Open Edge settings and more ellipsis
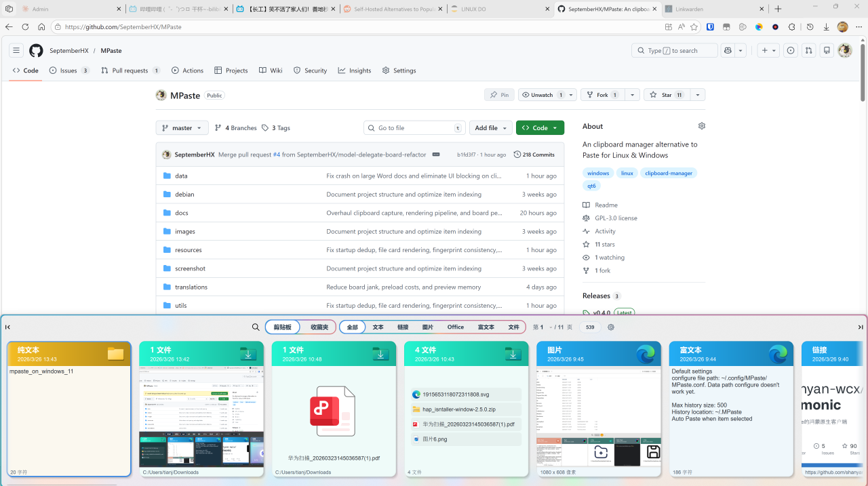This screenshot has width=868, height=486. point(859,27)
